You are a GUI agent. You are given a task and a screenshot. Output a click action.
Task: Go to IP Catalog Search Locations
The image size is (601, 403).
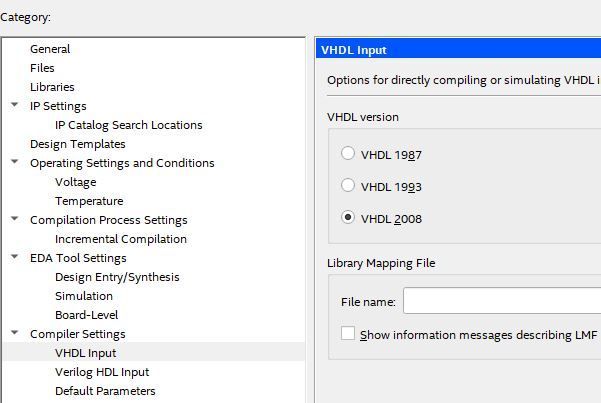click(x=128, y=125)
